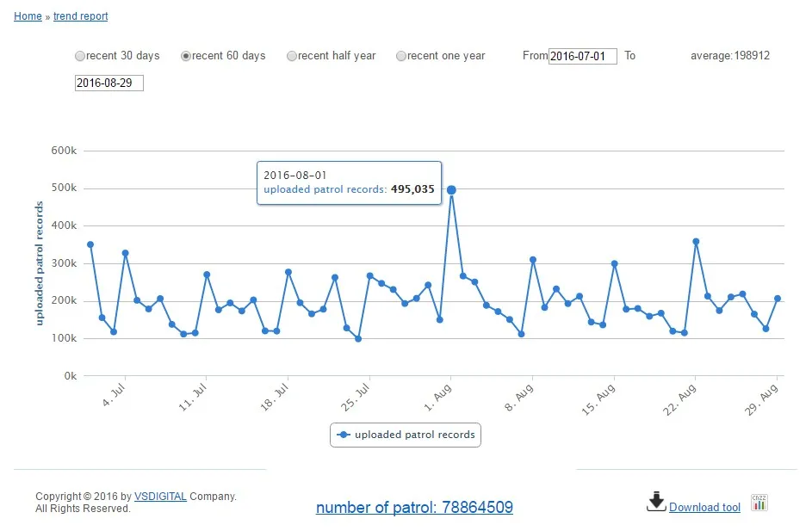Click the 15. Aug x-axis label
This screenshot has height=531, width=812.
click(598, 400)
